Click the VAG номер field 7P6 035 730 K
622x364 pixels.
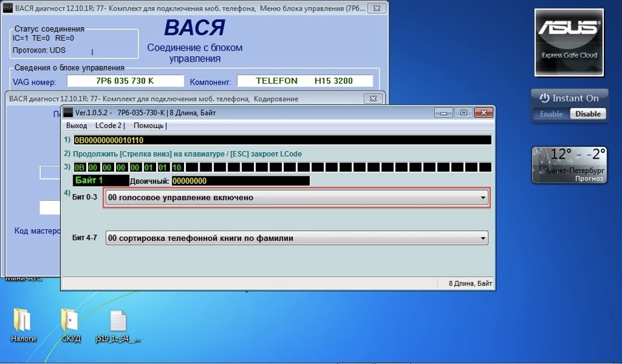125,81
